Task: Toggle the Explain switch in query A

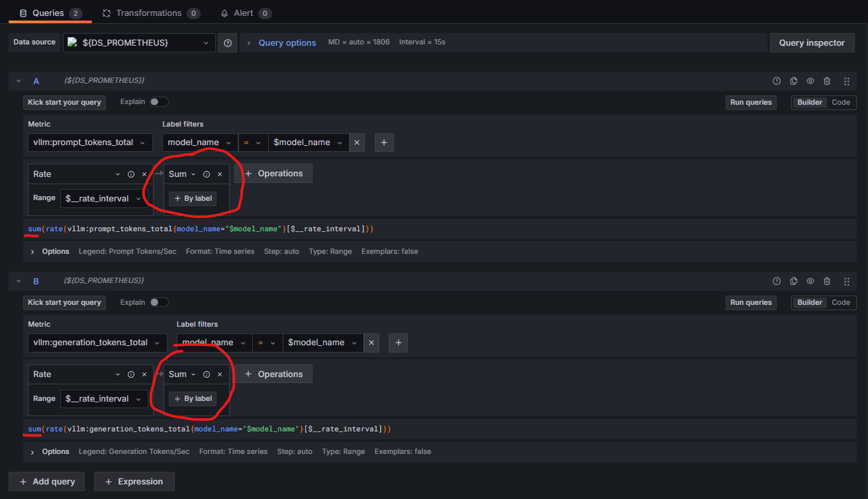Action: (159, 102)
